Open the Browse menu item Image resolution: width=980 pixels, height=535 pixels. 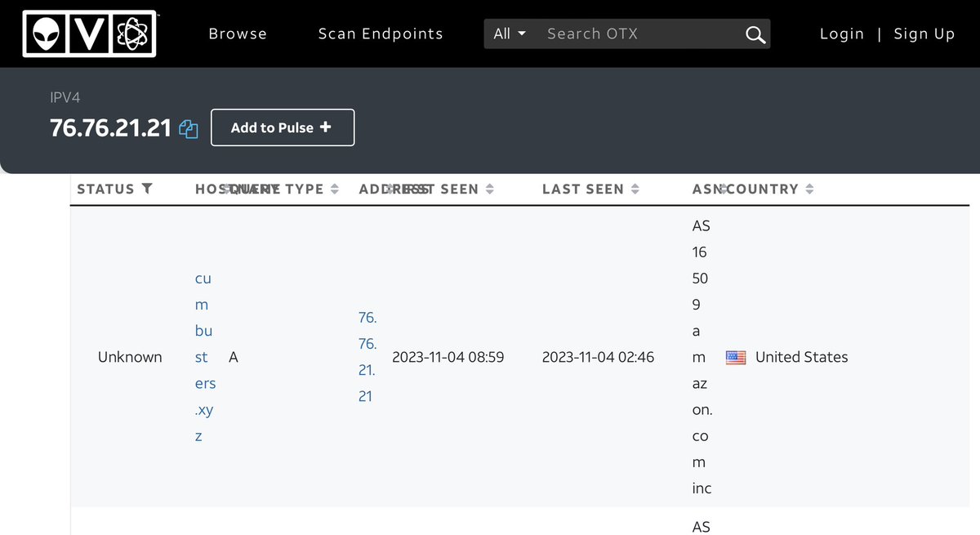[238, 34]
